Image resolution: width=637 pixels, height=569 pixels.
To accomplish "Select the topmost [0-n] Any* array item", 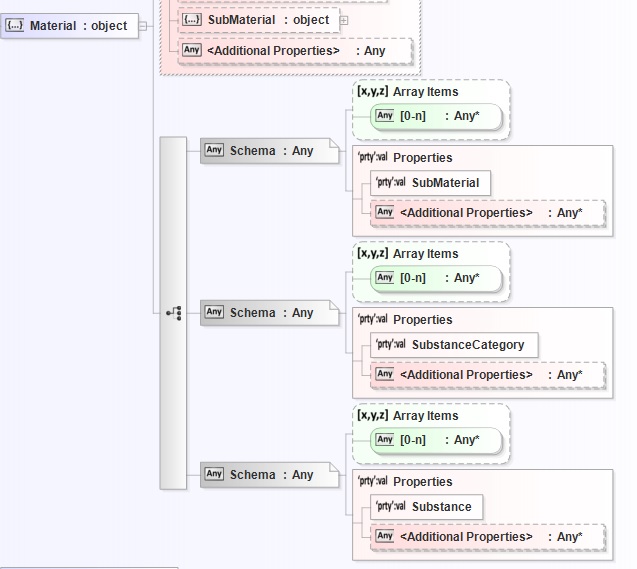I will point(438,116).
